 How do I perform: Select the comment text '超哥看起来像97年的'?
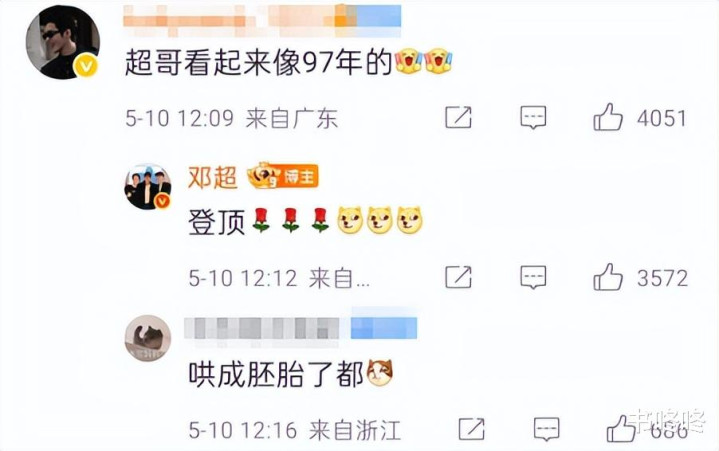(258, 62)
